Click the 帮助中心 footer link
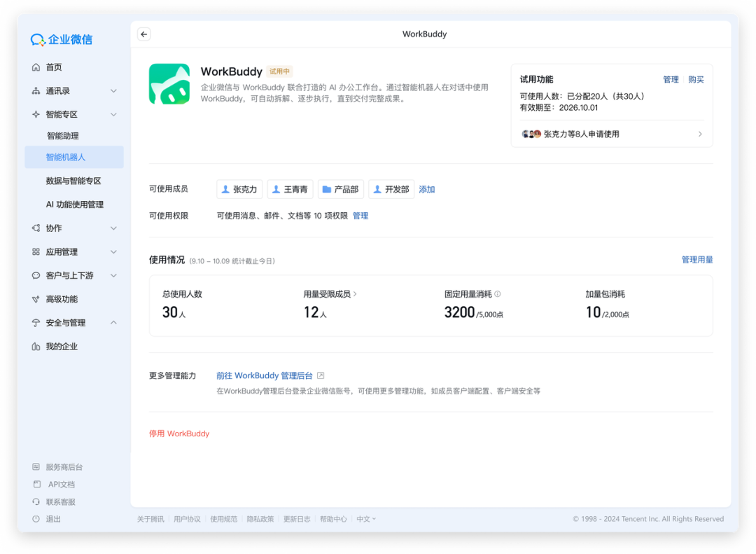 [x=334, y=519]
